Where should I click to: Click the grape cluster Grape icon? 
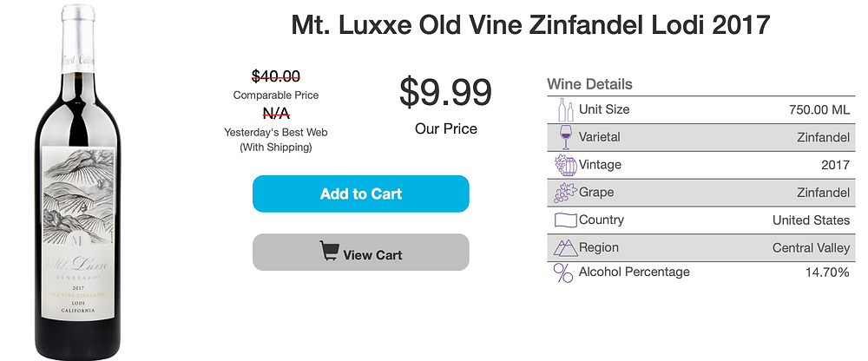(x=565, y=193)
